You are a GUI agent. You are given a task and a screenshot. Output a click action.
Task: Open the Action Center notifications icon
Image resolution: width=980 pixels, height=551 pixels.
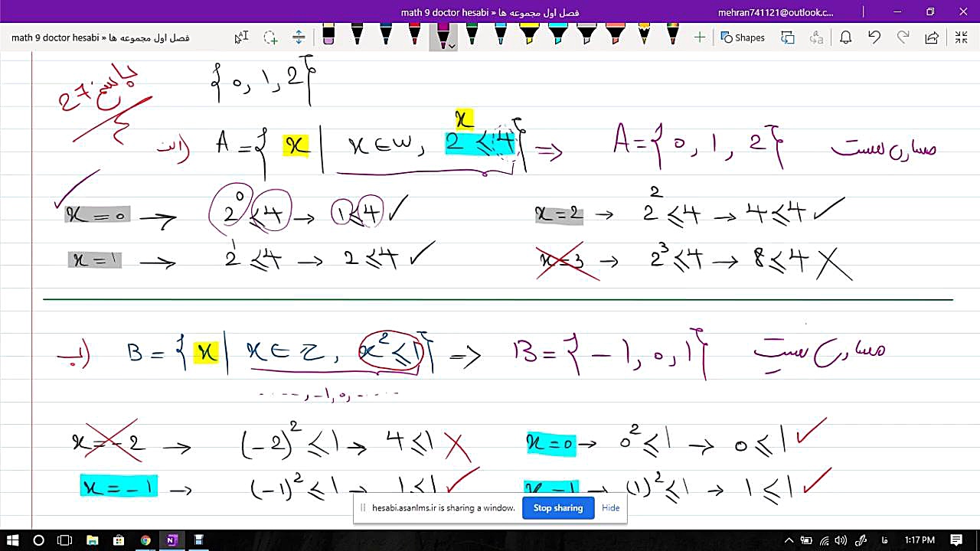pyautogui.click(x=956, y=540)
